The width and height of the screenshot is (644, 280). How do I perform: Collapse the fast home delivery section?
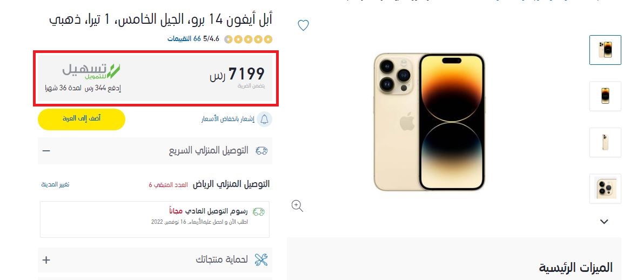tap(46, 150)
